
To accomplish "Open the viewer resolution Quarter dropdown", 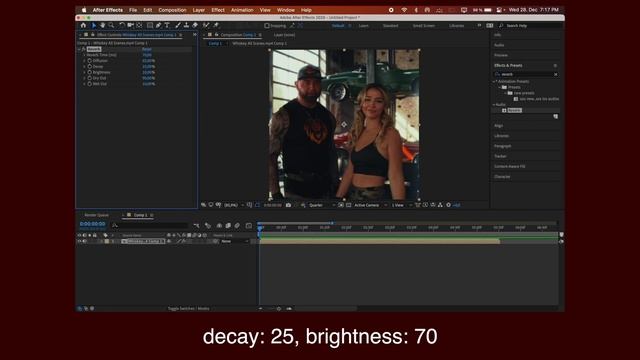I will coord(322,205).
